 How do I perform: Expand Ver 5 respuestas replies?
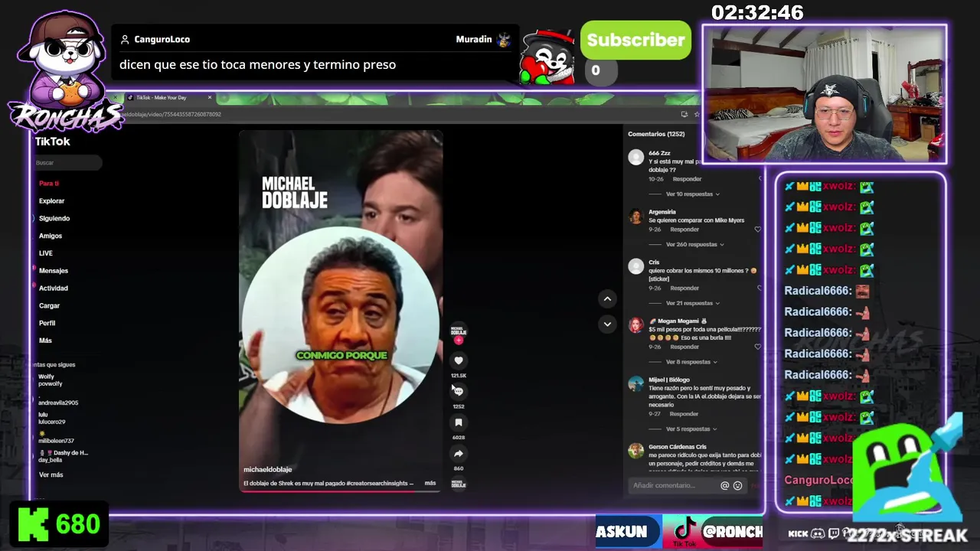(x=691, y=429)
